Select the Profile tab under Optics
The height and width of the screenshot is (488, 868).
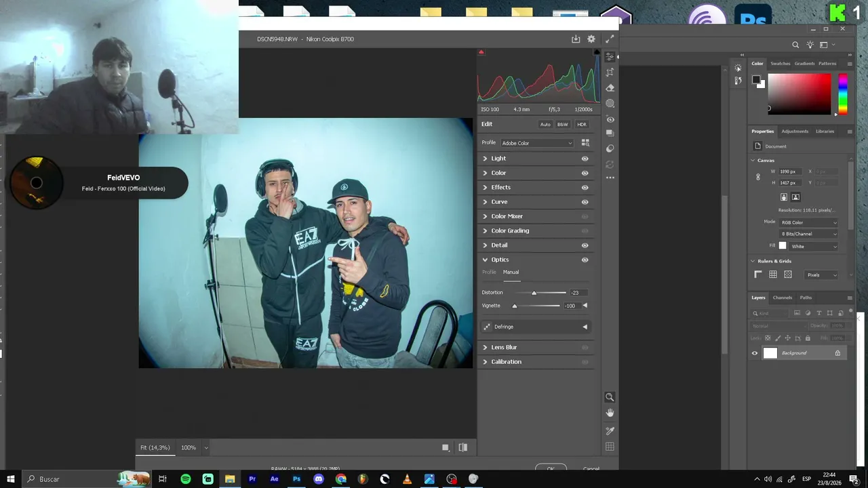coord(489,272)
